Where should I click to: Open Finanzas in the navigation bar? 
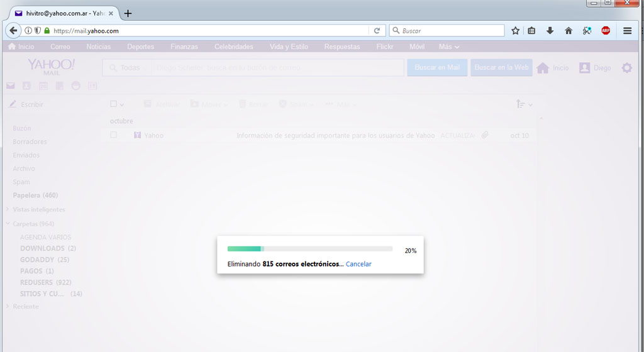184,47
